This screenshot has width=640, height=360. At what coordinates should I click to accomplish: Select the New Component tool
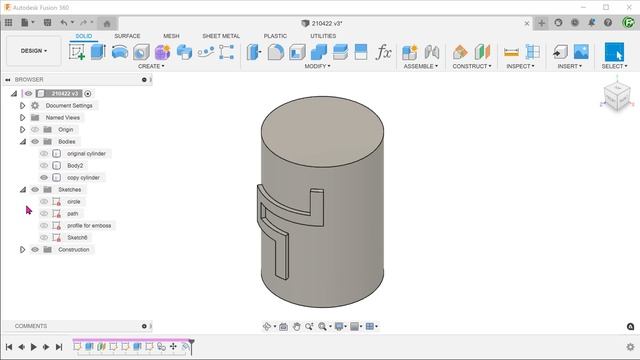coord(409,52)
